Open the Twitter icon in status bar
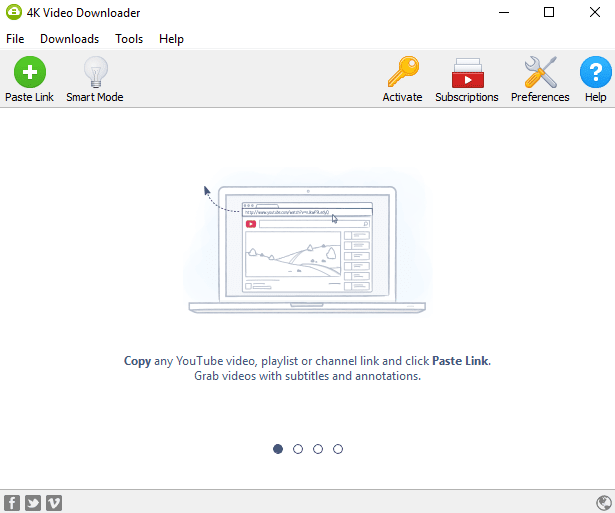 pos(33,503)
